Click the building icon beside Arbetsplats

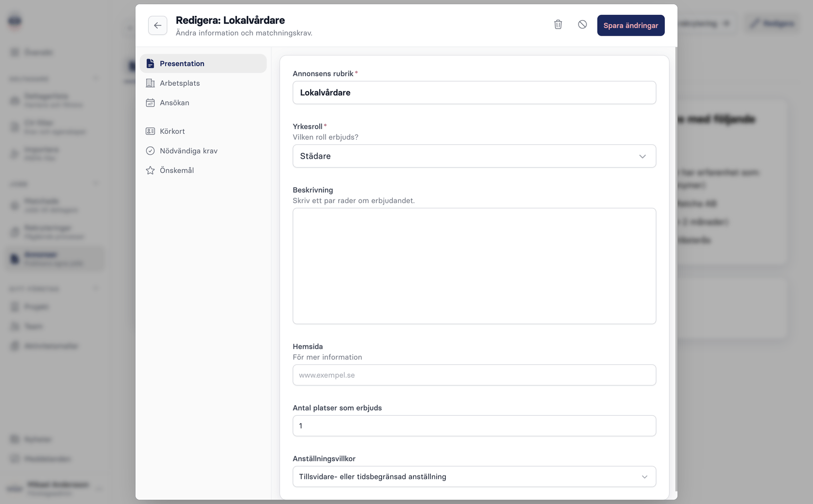click(x=150, y=83)
